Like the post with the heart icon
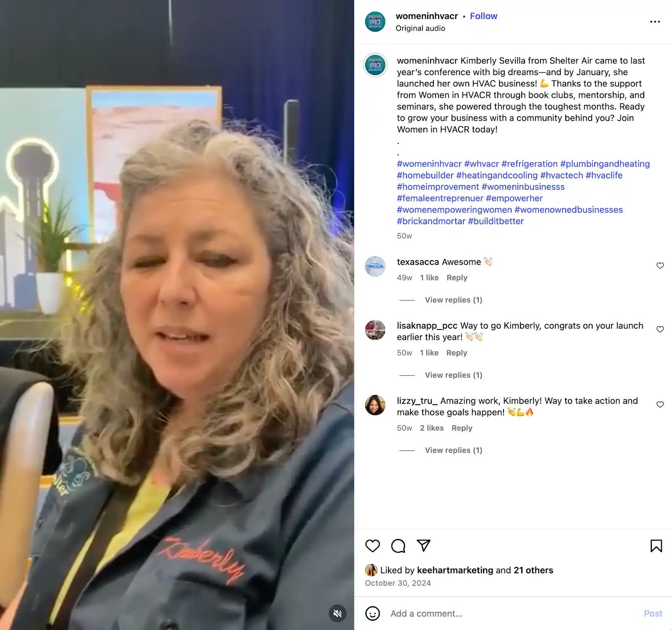Image resolution: width=672 pixels, height=630 pixels. pos(373,546)
